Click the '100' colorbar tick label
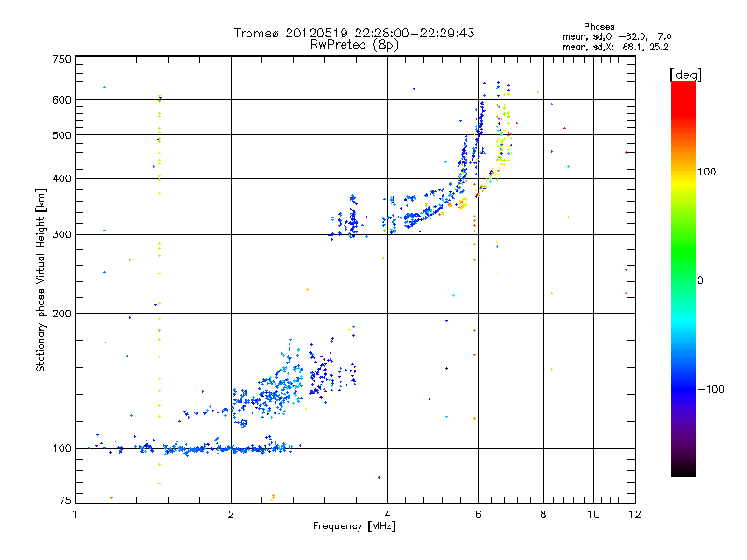 pyautogui.click(x=707, y=172)
